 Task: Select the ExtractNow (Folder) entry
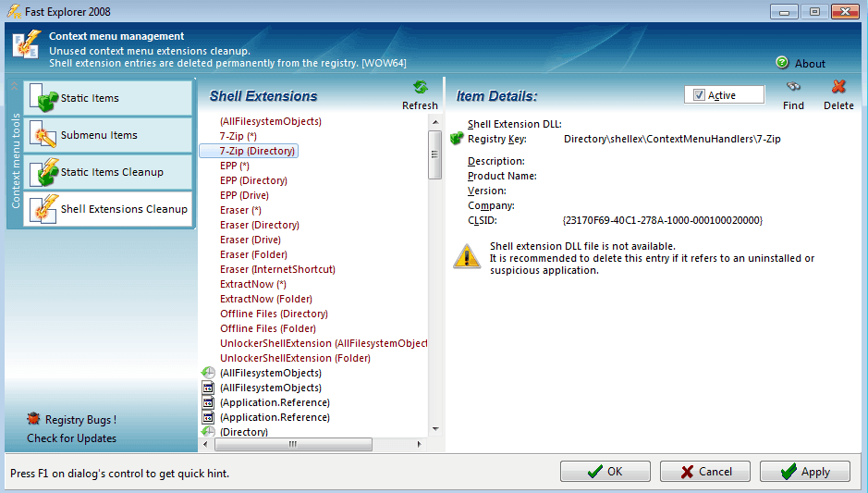(266, 299)
